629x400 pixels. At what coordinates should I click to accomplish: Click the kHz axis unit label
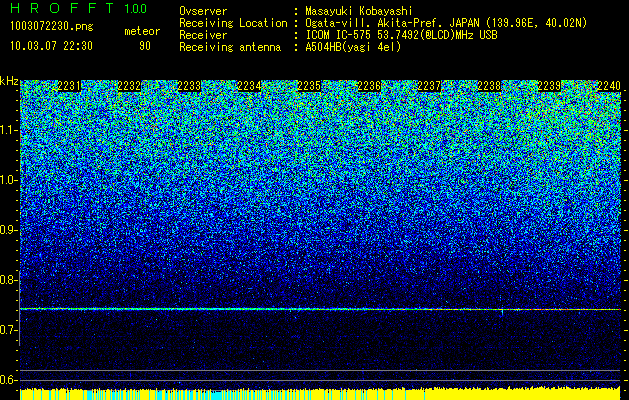(x=9, y=81)
